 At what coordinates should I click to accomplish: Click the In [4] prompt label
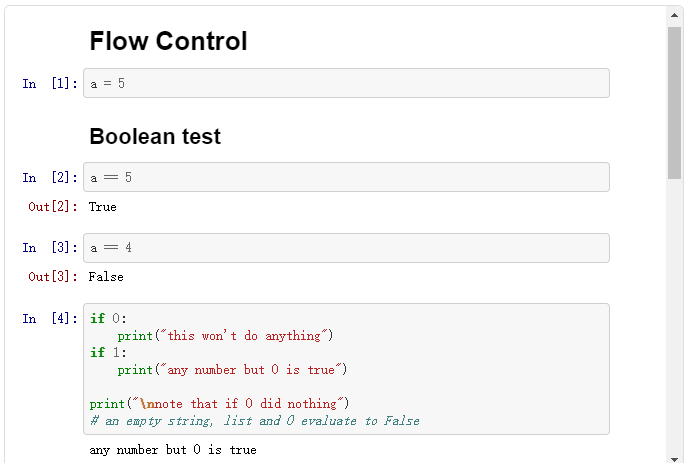click(x=50, y=319)
